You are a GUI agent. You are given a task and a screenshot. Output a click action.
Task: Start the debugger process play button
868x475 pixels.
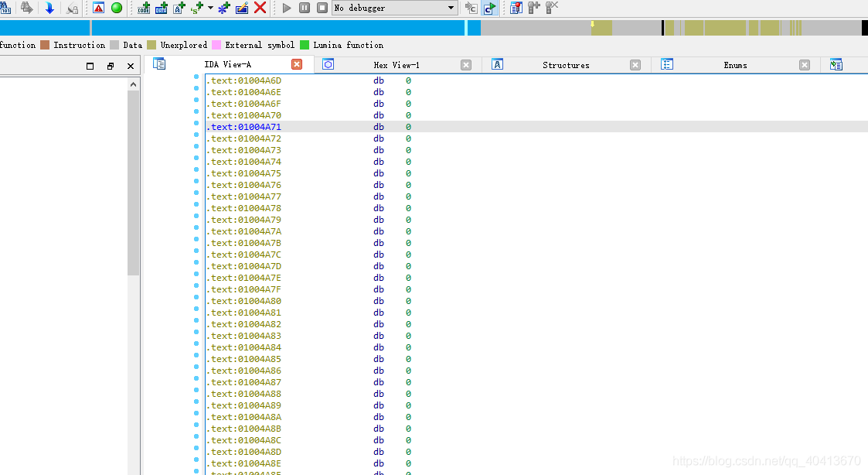[x=287, y=8]
